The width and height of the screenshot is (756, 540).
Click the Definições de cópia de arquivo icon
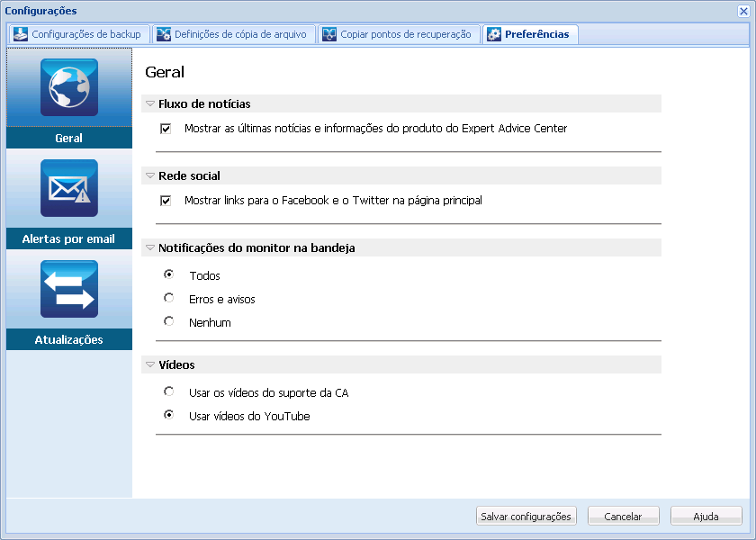[163, 34]
